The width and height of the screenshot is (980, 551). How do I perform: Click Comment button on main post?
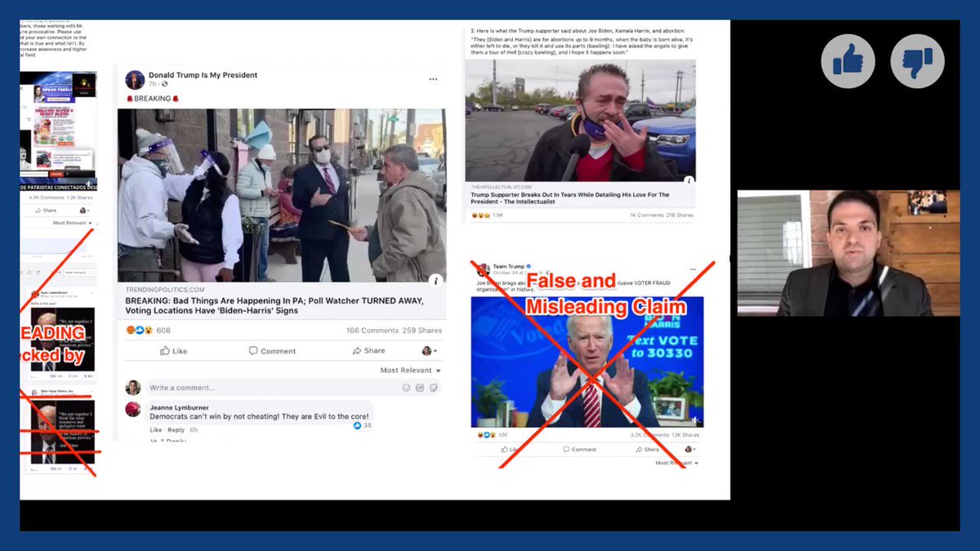(x=272, y=351)
